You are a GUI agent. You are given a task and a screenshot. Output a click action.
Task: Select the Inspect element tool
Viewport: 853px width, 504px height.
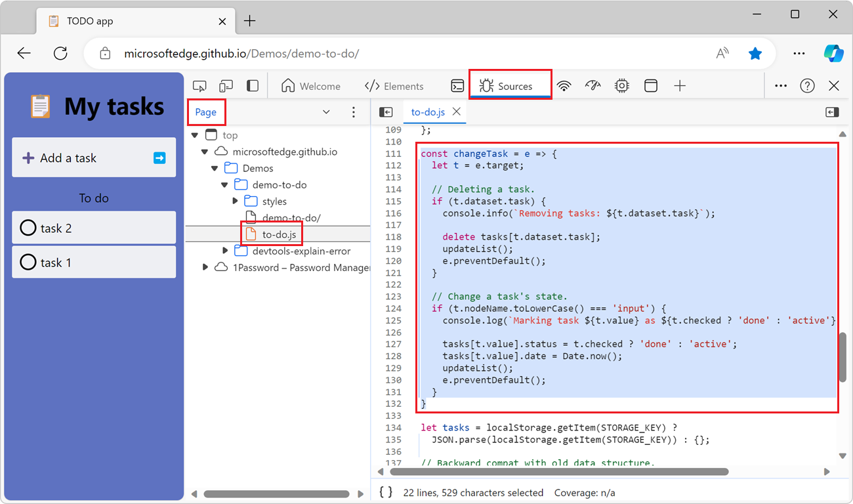[199, 85]
